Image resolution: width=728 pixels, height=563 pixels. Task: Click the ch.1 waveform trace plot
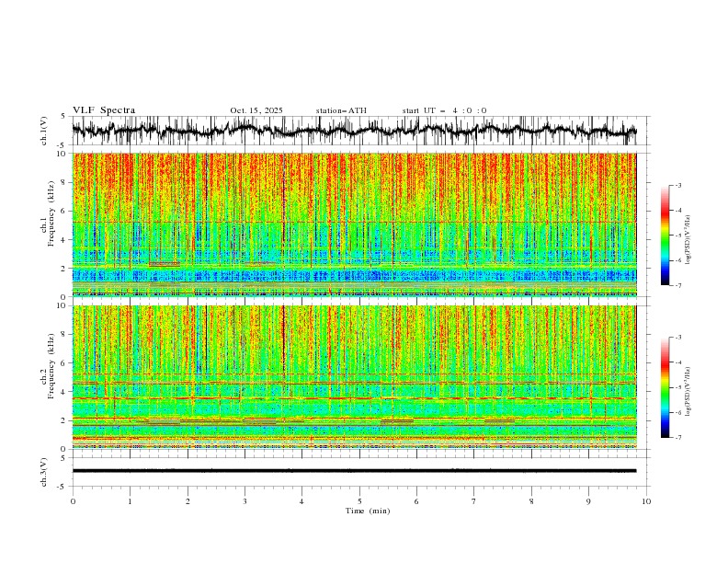(x=354, y=131)
